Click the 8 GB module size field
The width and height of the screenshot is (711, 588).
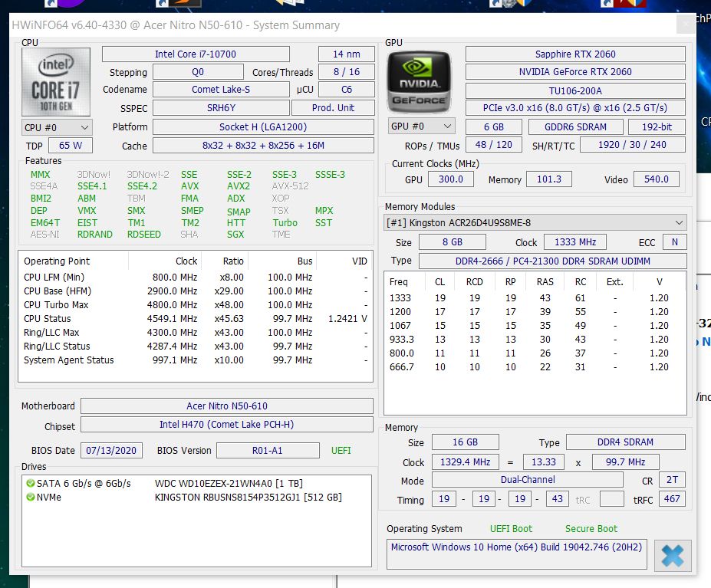coord(453,242)
